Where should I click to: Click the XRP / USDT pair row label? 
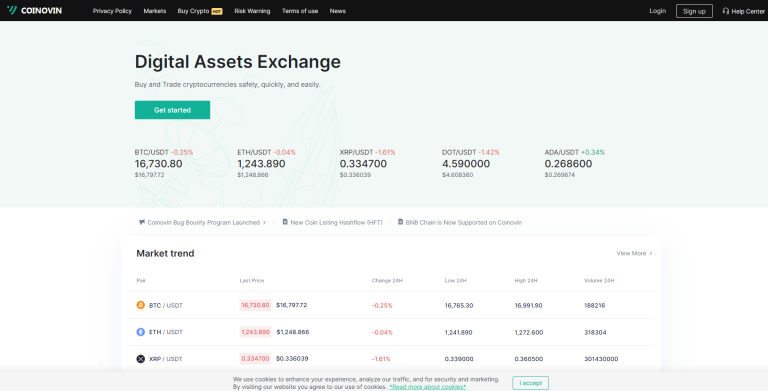click(166, 359)
